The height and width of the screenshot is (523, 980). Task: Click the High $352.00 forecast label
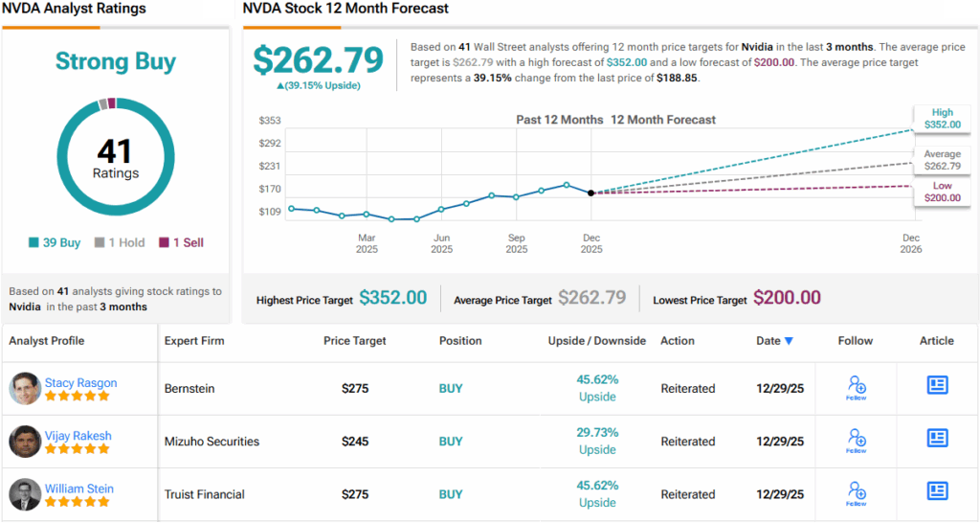(942, 119)
